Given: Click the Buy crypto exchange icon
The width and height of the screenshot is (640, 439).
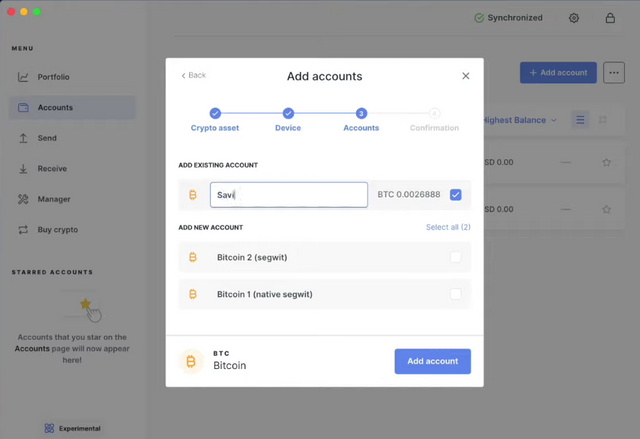Looking at the screenshot, I should (23, 230).
